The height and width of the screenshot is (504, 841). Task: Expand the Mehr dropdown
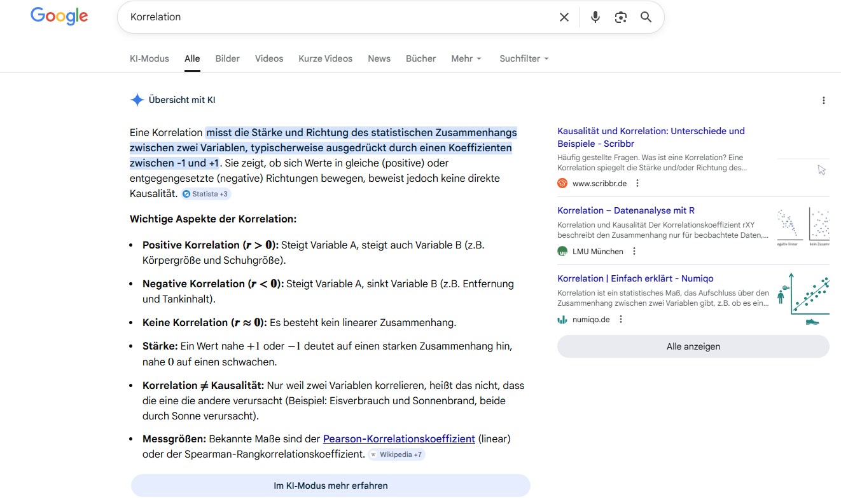[466, 58]
